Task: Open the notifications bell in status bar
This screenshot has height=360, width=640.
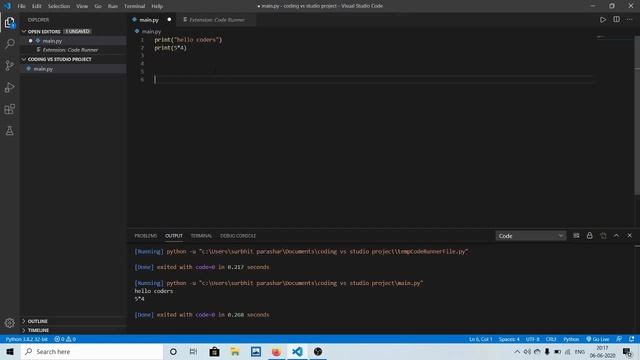Action: click(x=632, y=339)
